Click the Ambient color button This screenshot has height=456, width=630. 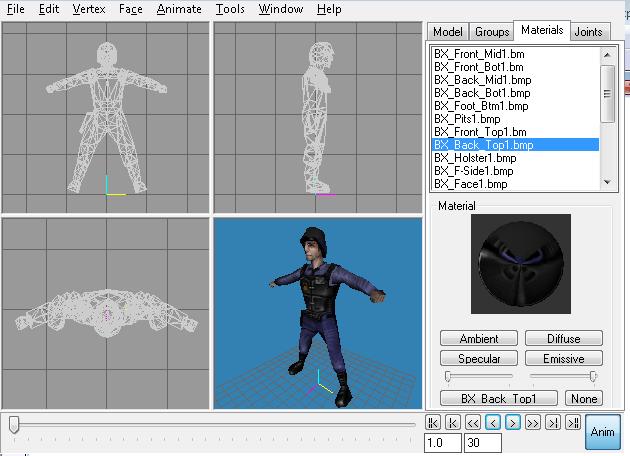[479, 338]
